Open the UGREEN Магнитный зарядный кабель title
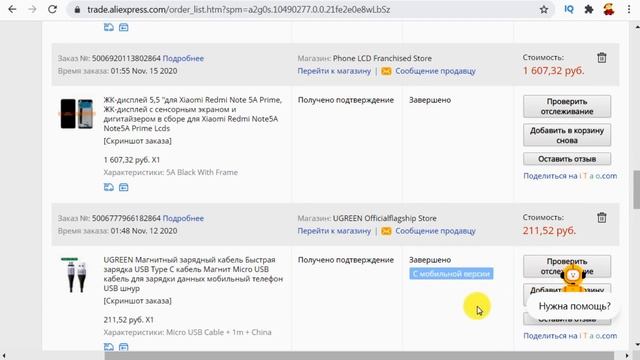Screen dimensions: 640x360 pyautogui.click(x=193, y=274)
